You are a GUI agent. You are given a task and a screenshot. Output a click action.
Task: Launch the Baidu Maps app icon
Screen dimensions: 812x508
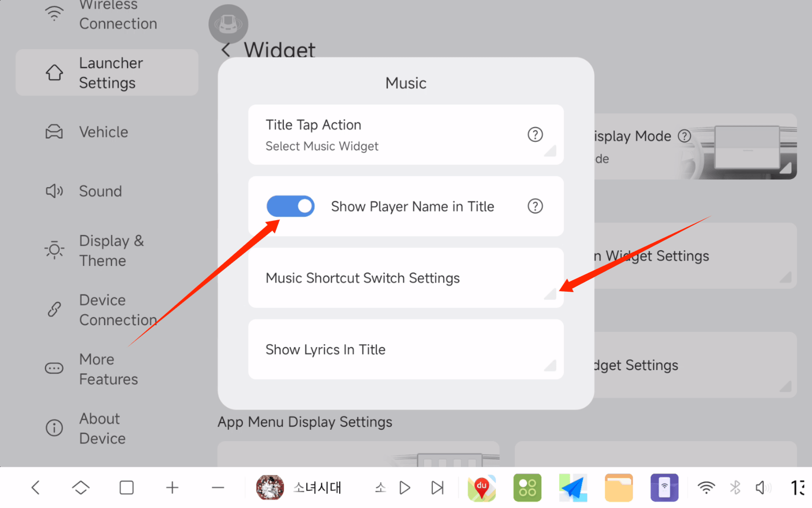482,488
